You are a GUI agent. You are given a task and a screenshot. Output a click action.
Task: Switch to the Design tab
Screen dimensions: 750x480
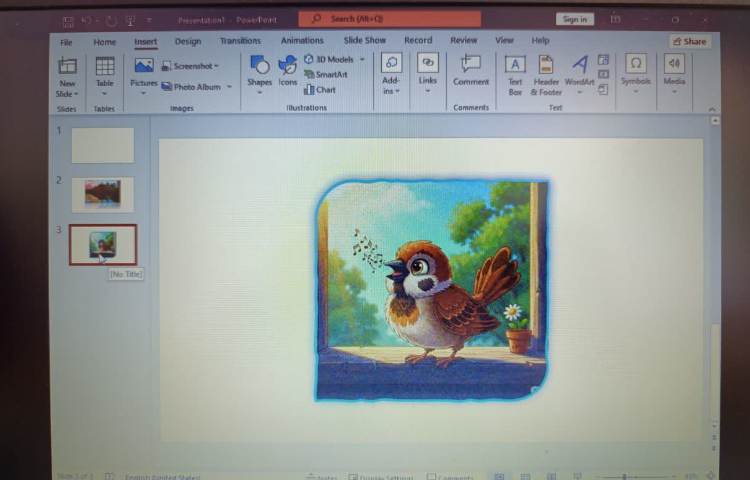click(x=187, y=41)
